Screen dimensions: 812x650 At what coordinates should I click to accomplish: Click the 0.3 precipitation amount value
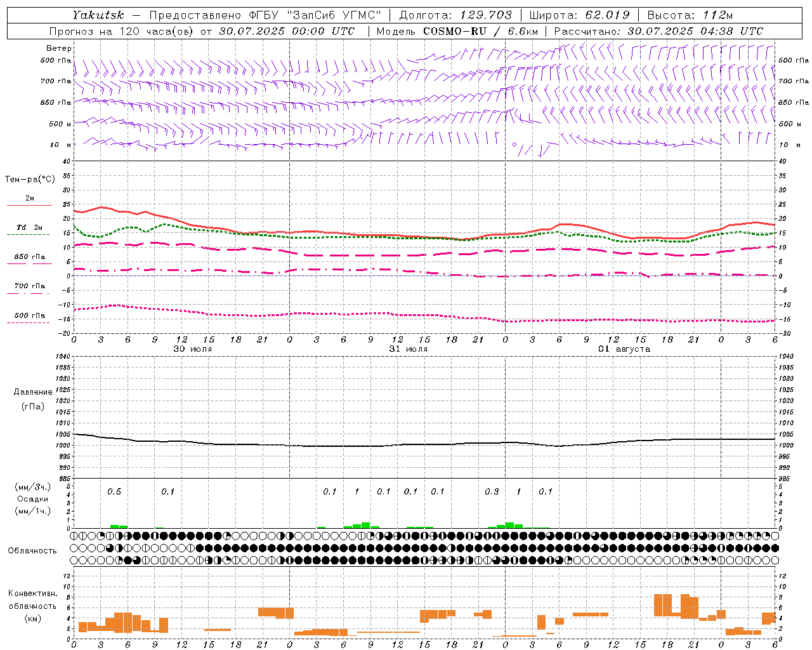point(492,492)
